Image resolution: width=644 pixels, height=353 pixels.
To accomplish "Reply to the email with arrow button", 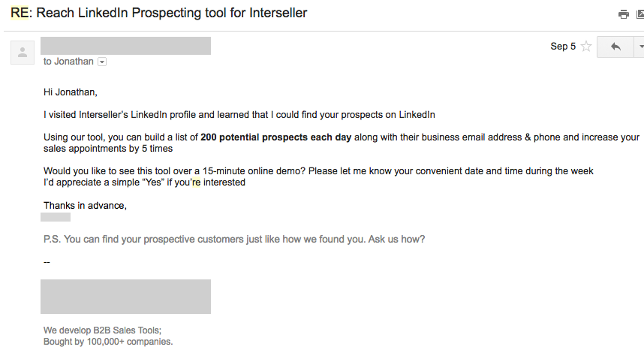I will 615,47.
